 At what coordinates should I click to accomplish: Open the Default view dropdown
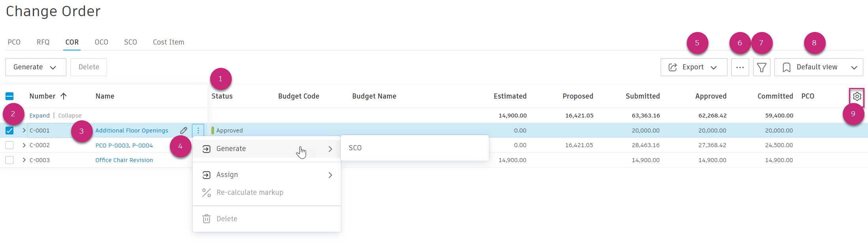click(818, 67)
